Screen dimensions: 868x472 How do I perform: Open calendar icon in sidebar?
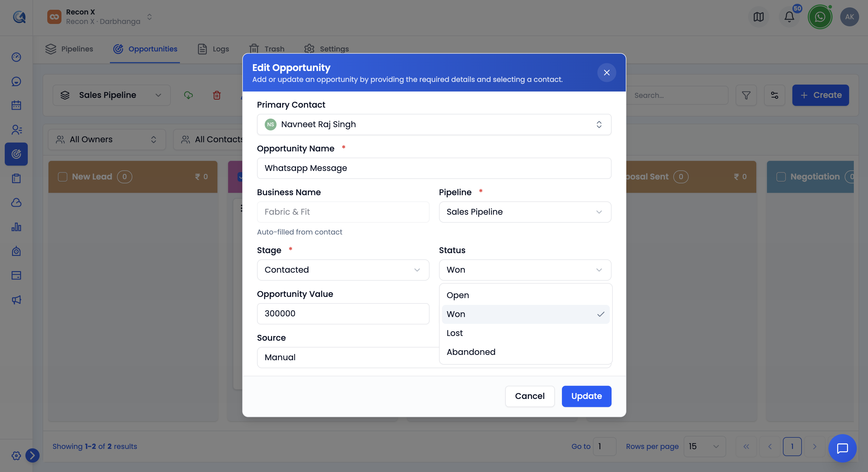tap(16, 105)
